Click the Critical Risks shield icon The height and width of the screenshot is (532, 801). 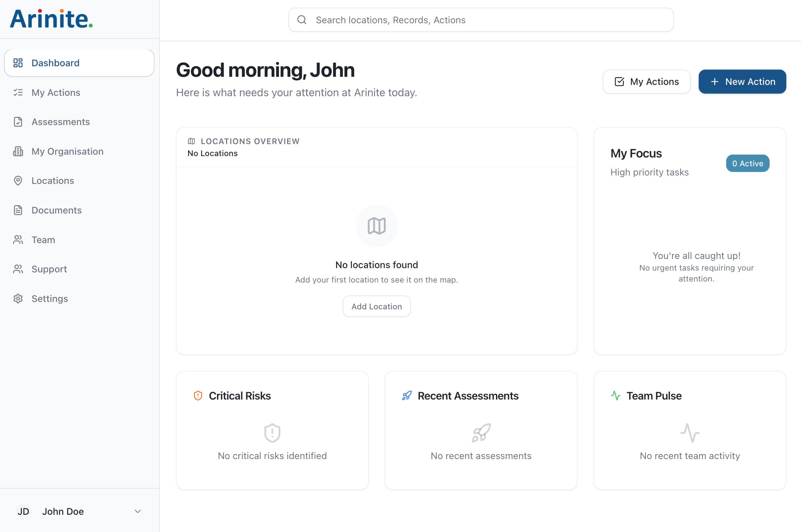click(198, 396)
